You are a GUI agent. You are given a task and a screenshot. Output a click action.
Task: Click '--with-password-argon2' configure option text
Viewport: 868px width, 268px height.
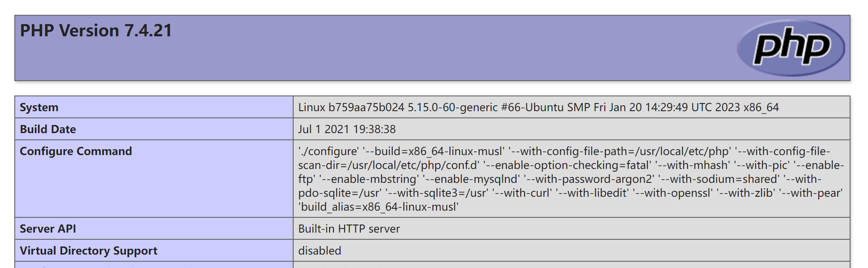pyautogui.click(x=589, y=179)
